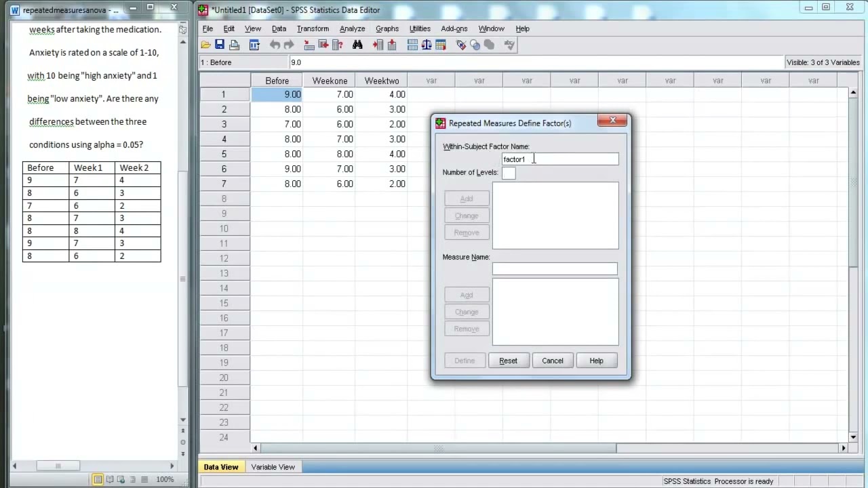Open the Analyze menu
Screen dimensions: 868x488
coord(352,28)
